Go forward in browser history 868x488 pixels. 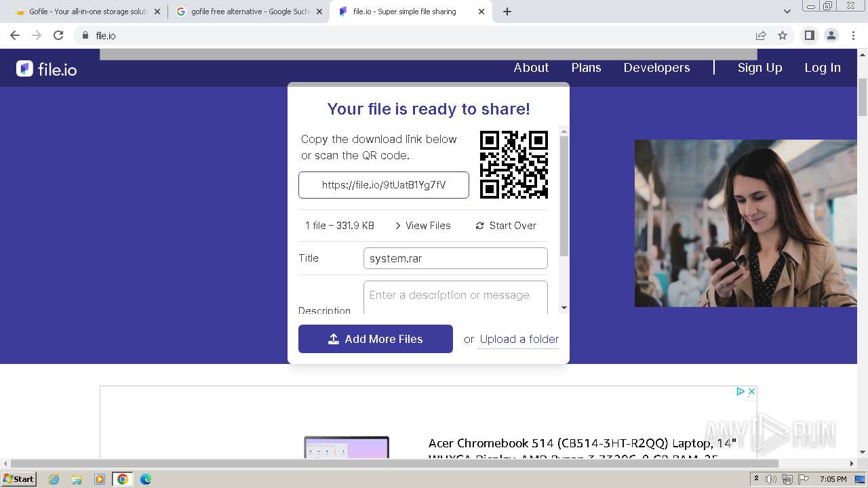point(37,35)
